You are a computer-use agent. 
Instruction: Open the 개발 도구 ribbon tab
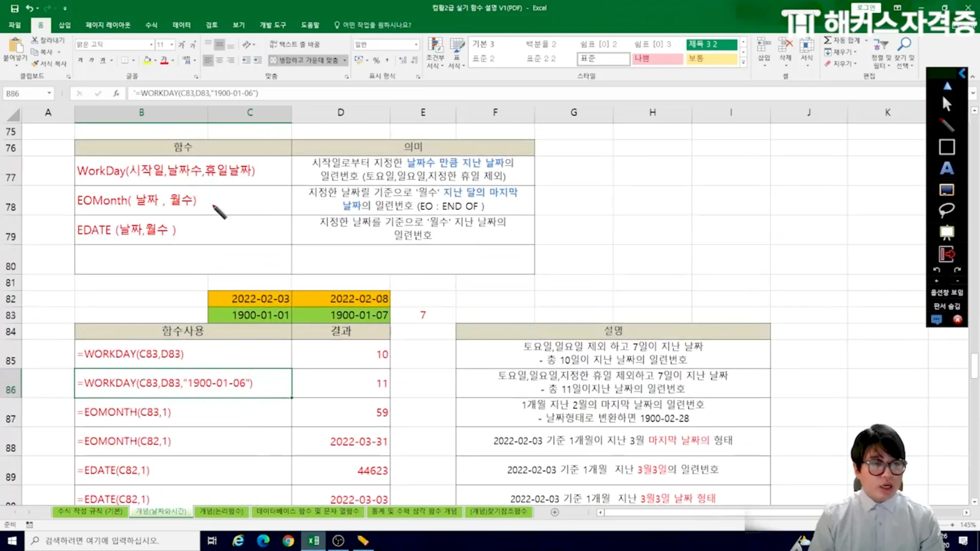click(273, 25)
